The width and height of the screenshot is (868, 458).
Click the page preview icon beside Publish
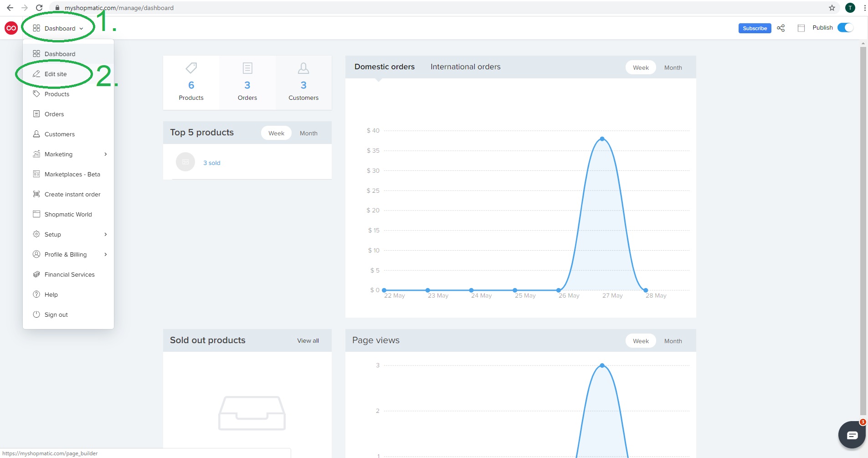coord(801,28)
